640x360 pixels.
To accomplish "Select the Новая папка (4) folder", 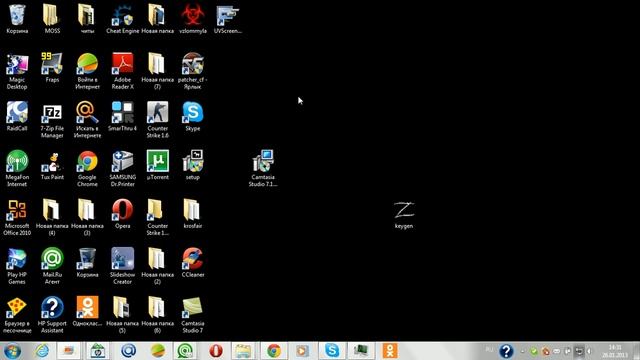I will pyautogui.click(x=52, y=217).
